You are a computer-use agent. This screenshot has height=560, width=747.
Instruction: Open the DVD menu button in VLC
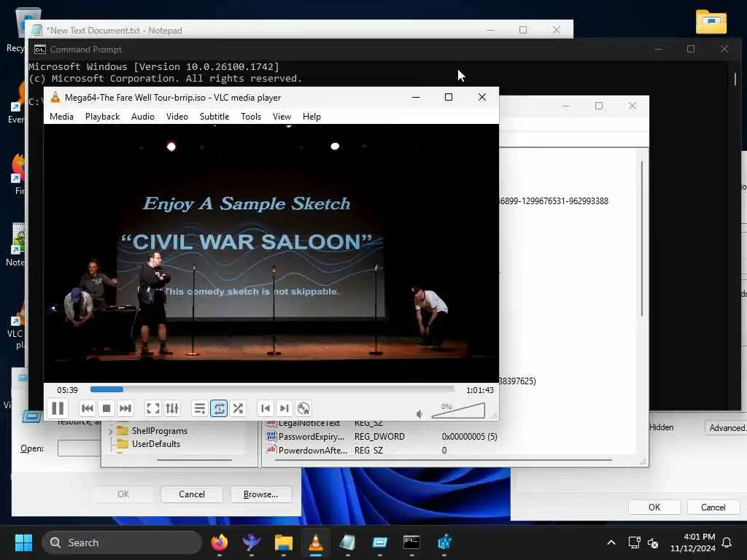click(303, 408)
